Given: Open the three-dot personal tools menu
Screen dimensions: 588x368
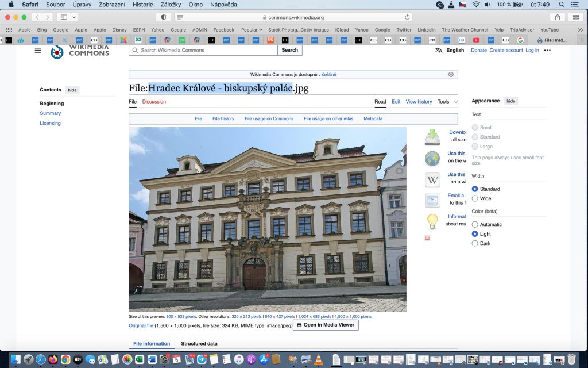Looking at the screenshot, I should pyautogui.click(x=547, y=51).
